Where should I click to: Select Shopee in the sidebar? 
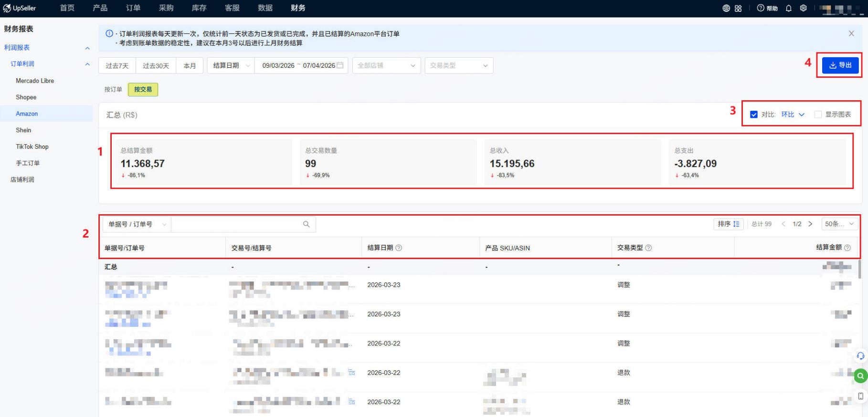tap(26, 97)
